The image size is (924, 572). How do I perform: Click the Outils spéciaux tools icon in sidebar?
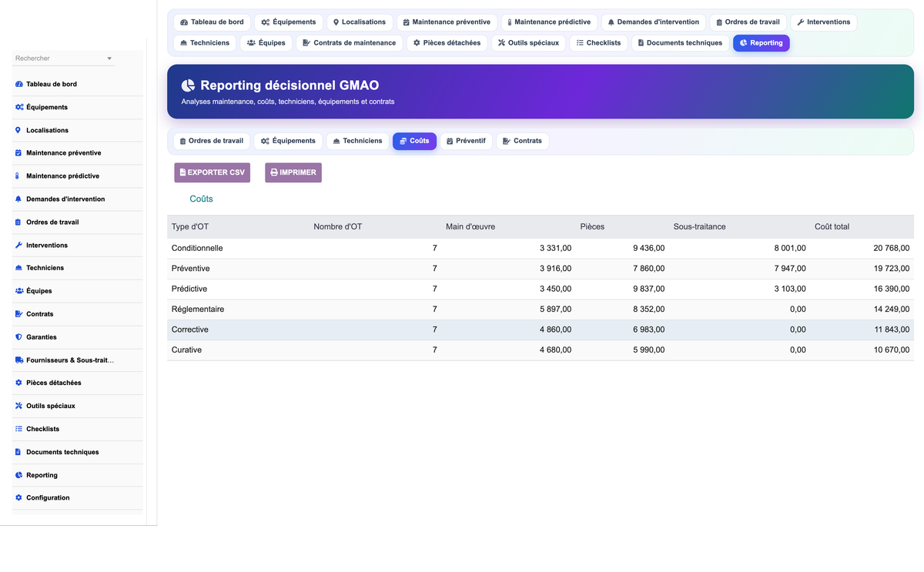point(18,406)
